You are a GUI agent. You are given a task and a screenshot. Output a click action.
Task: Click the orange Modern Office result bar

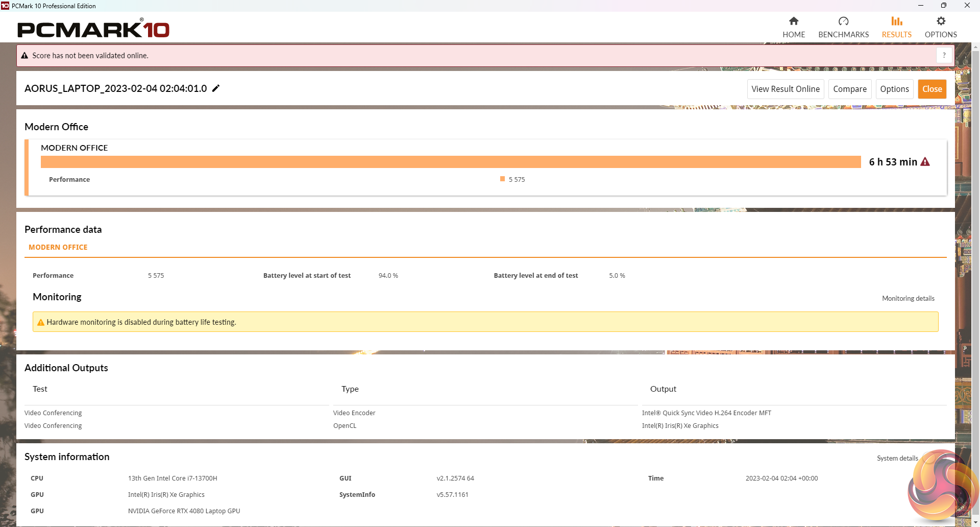[451, 162]
